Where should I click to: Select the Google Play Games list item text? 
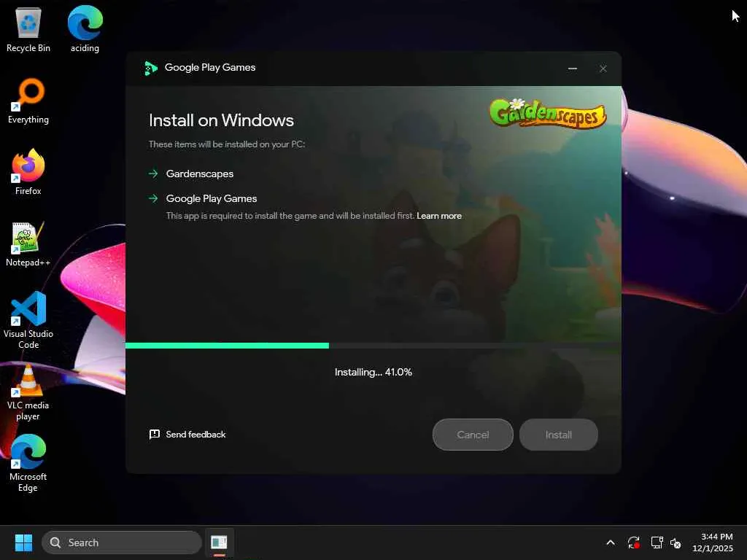pos(211,198)
